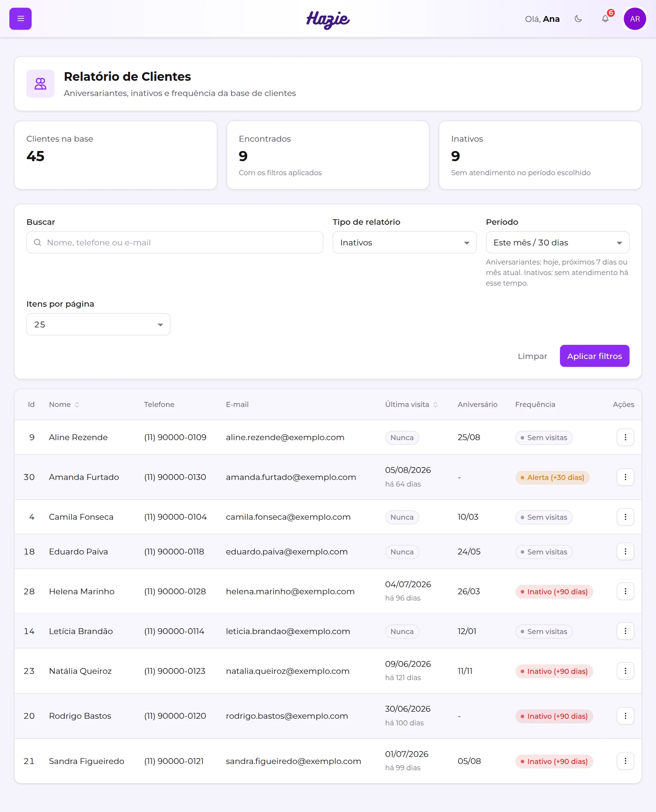
Task: Click Camila Fonseca's Nunca badge
Action: [x=402, y=517]
